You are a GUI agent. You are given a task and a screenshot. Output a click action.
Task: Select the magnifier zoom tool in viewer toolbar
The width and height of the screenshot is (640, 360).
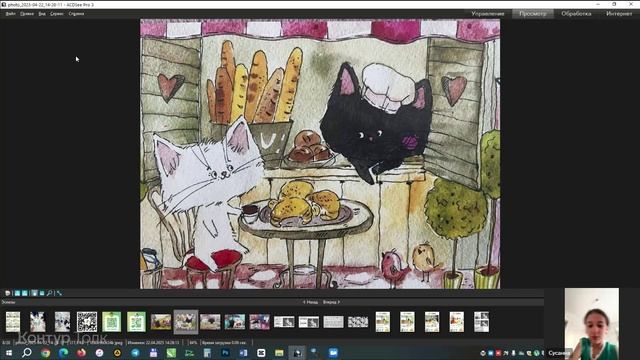[49, 293]
